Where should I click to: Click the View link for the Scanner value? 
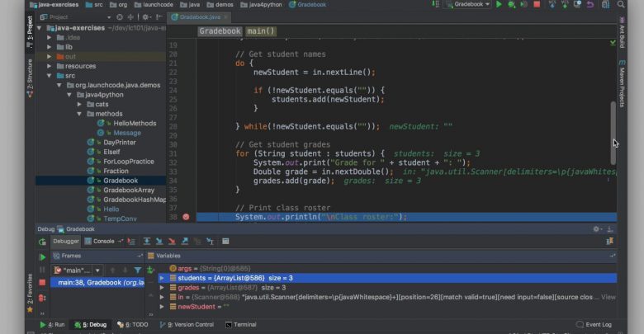(x=608, y=297)
